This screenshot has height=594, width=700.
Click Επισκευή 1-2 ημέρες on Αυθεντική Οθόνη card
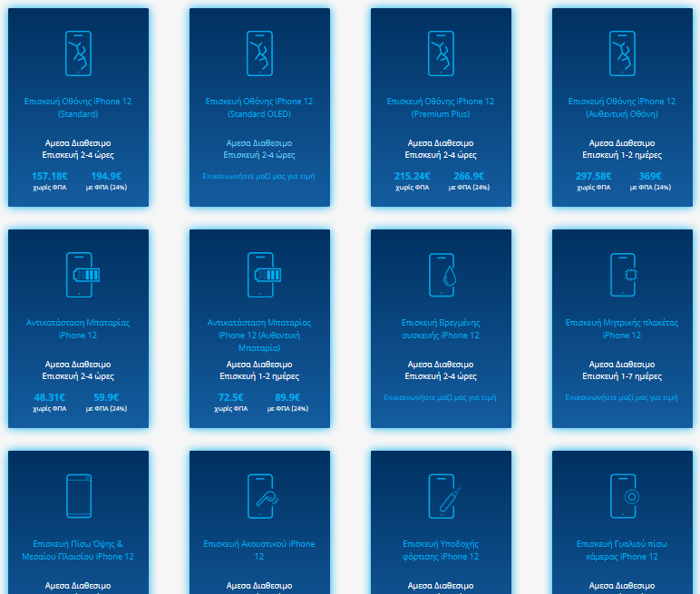tap(622, 155)
